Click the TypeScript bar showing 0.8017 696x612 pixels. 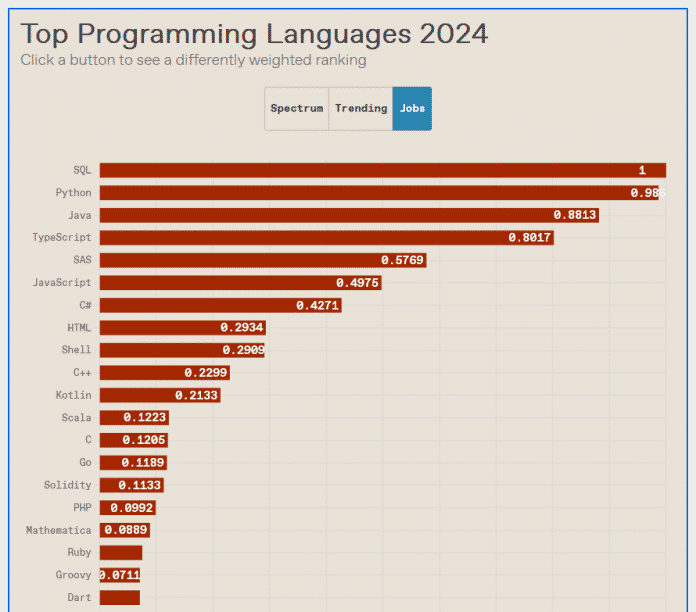[x=327, y=237]
